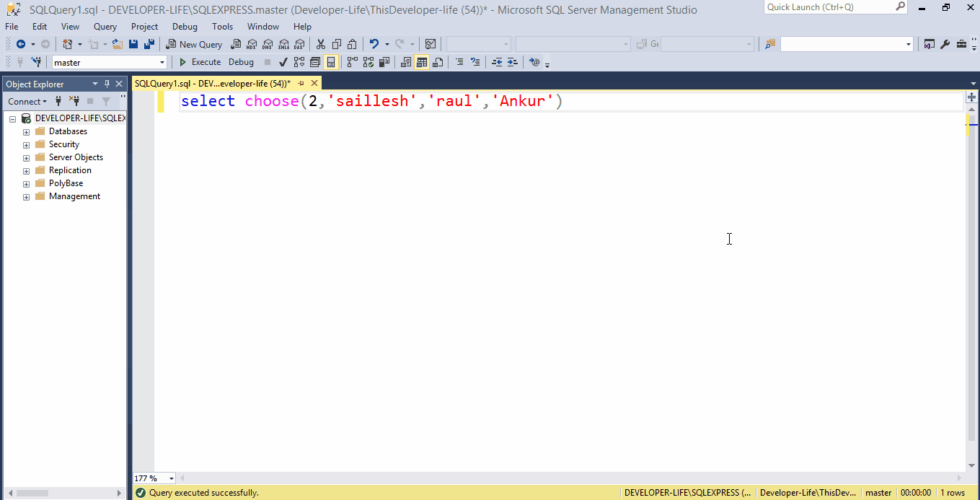Open the Project menu

144,27
